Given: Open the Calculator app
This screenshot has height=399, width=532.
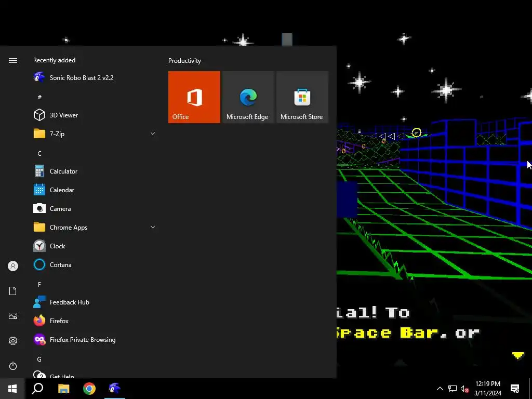Looking at the screenshot, I should pos(95,171).
